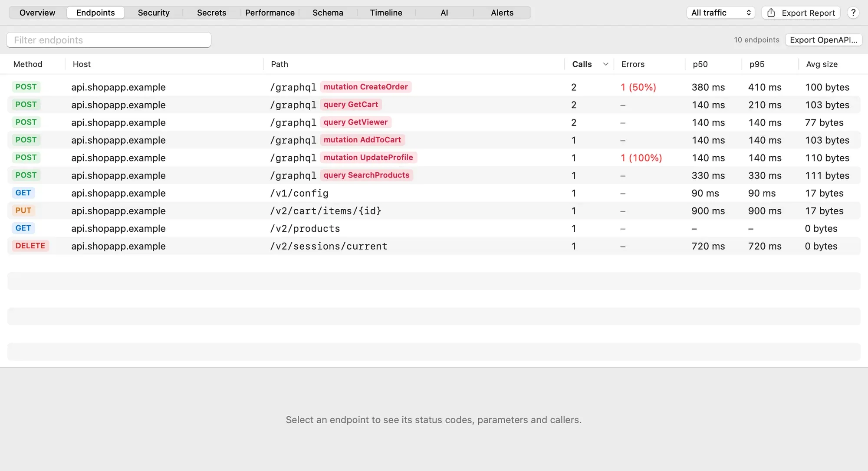
Task: Click the 10 endpoints count label
Action: tap(756, 40)
